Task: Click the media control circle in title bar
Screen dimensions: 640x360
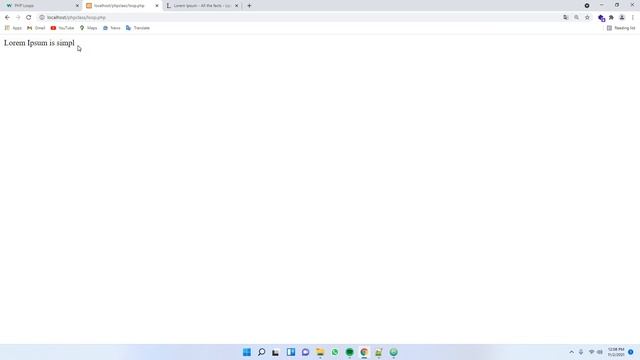Action: tap(587, 6)
